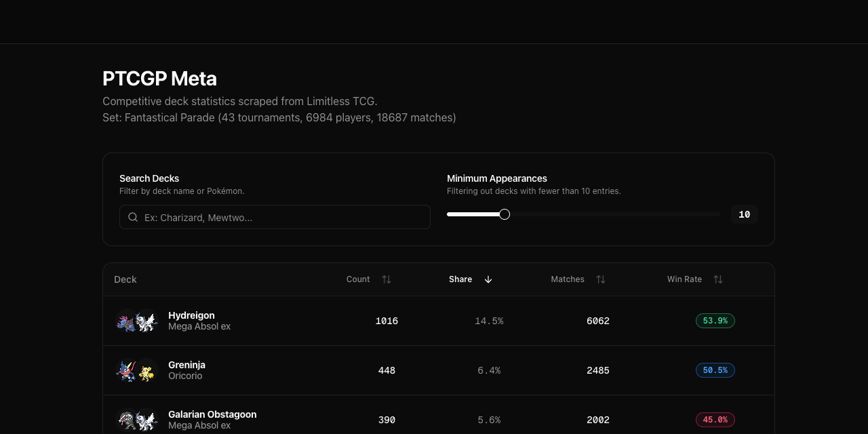Sort the table by Count header
The width and height of the screenshot is (868, 434).
point(358,279)
